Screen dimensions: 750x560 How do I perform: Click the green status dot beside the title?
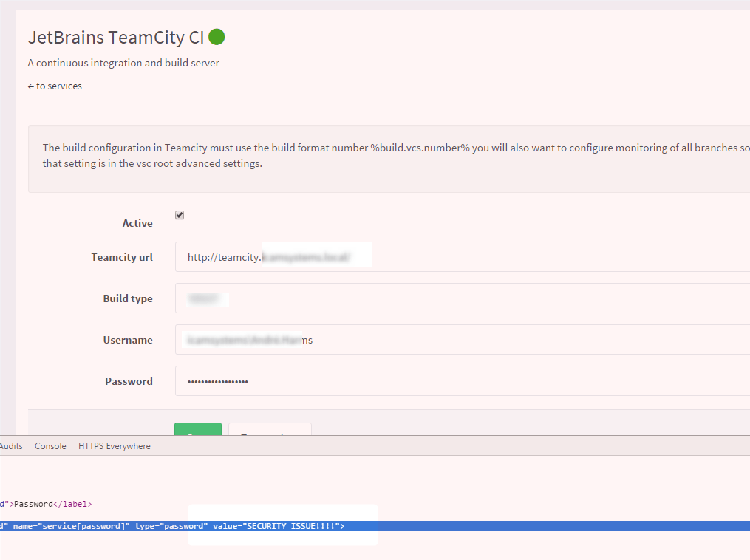[217, 37]
